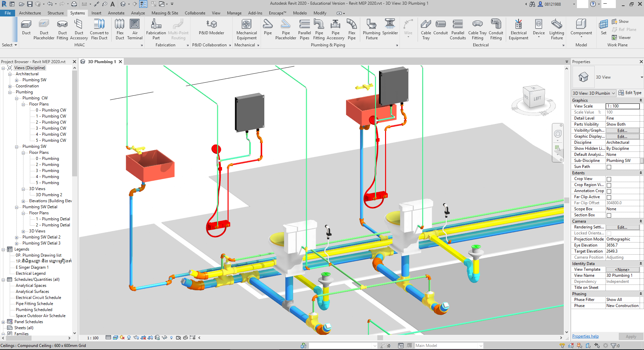Click the LEFT face of the ViewCube
644x350 pixels.
pyautogui.click(x=537, y=98)
